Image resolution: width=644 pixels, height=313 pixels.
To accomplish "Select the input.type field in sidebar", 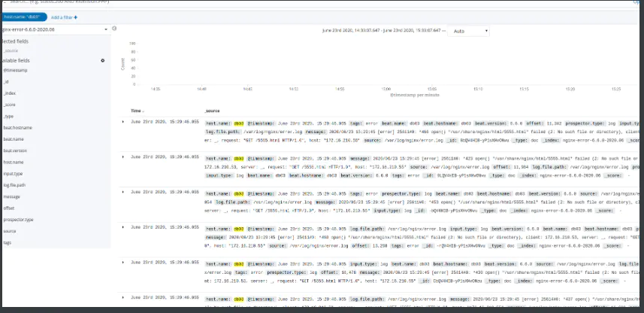I will [x=13, y=174].
